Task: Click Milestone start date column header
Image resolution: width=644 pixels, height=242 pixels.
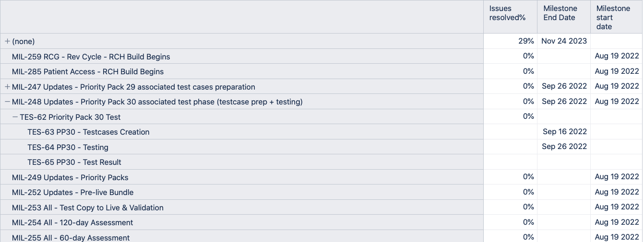Action: coord(613,17)
